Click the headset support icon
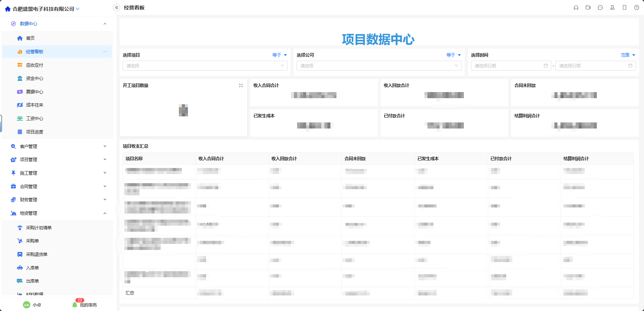This screenshot has height=311, width=644. 576,8
